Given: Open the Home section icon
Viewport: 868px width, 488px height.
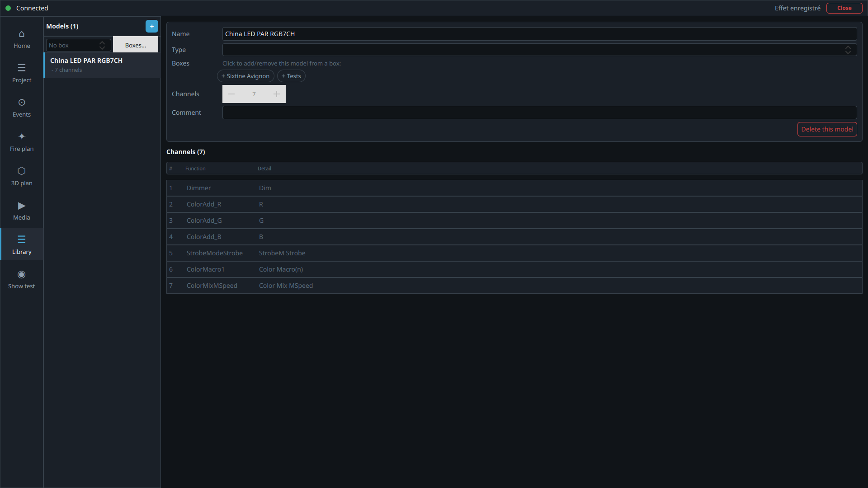Looking at the screenshot, I should pos(22,34).
